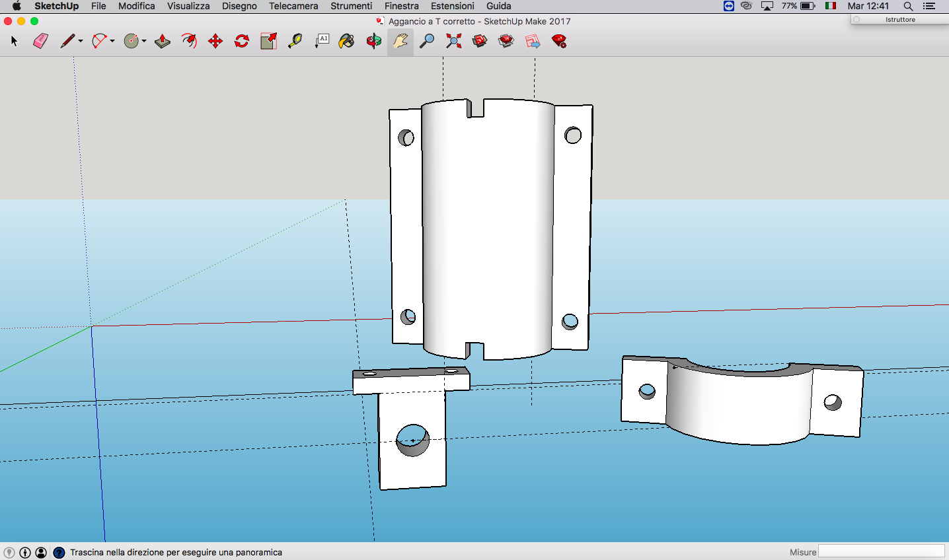Open the Telecamera menu
The width and height of the screenshot is (949, 560).
(293, 6)
